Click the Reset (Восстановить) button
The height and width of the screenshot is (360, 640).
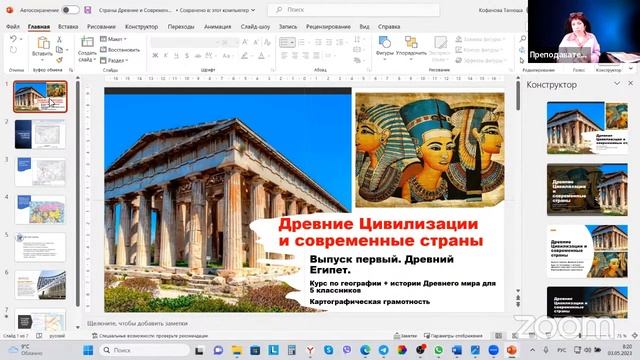pyautogui.click(x=120, y=50)
